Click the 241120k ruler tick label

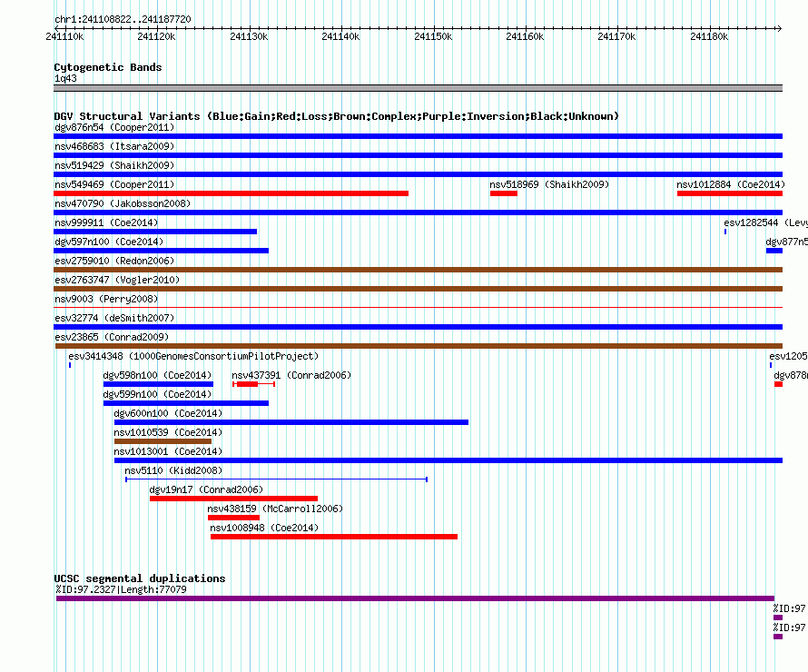157,36
